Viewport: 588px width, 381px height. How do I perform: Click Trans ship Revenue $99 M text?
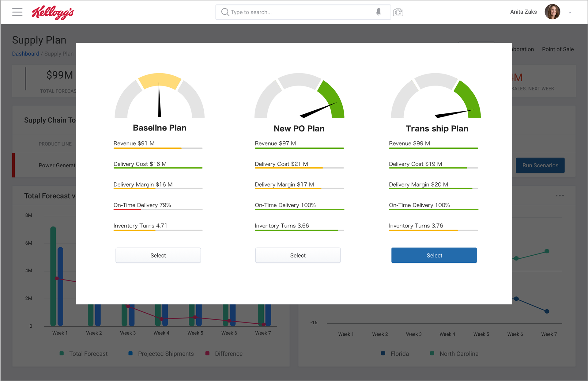click(x=409, y=143)
